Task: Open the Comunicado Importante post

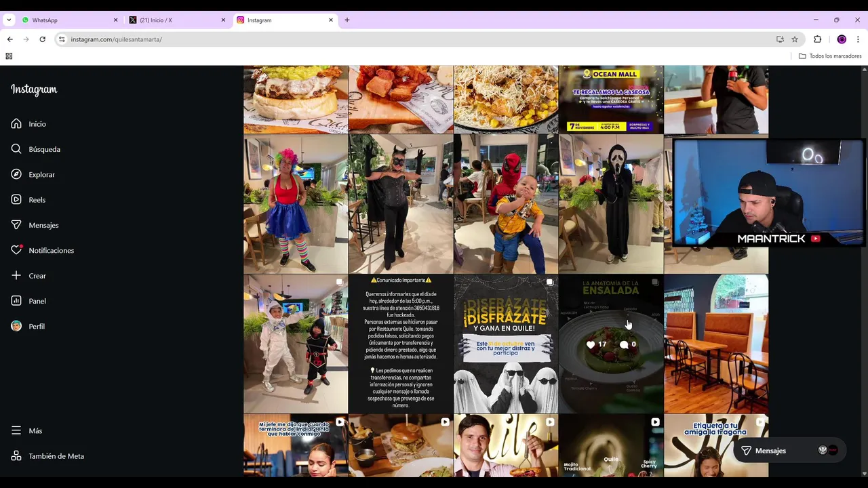Action: click(x=401, y=344)
